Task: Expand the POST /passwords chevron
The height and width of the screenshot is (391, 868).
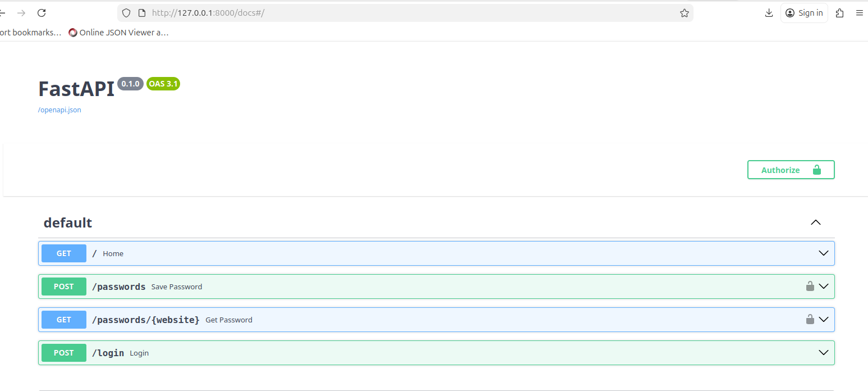Action: [823, 287]
